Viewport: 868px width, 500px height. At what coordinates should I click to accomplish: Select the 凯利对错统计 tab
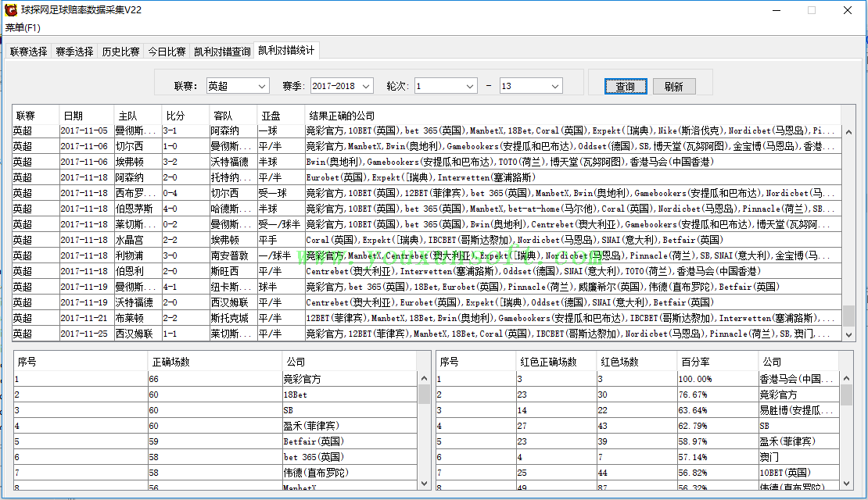pos(286,50)
